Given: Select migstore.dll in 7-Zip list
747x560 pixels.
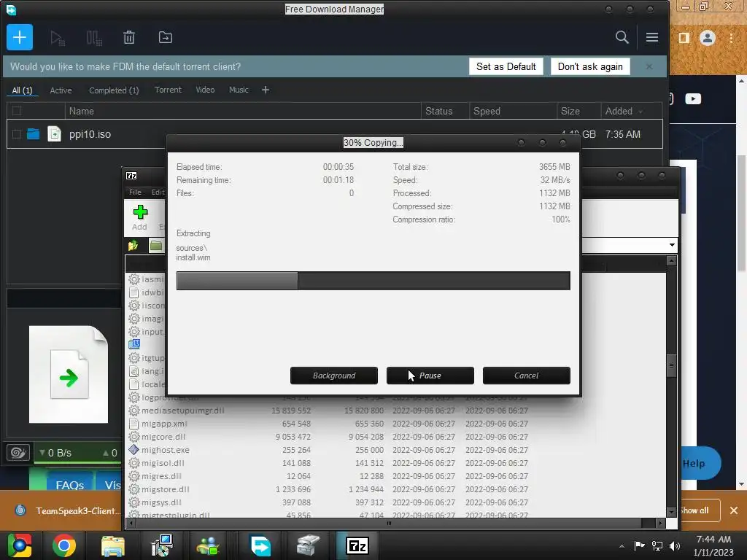Looking at the screenshot, I should pyautogui.click(x=166, y=489).
